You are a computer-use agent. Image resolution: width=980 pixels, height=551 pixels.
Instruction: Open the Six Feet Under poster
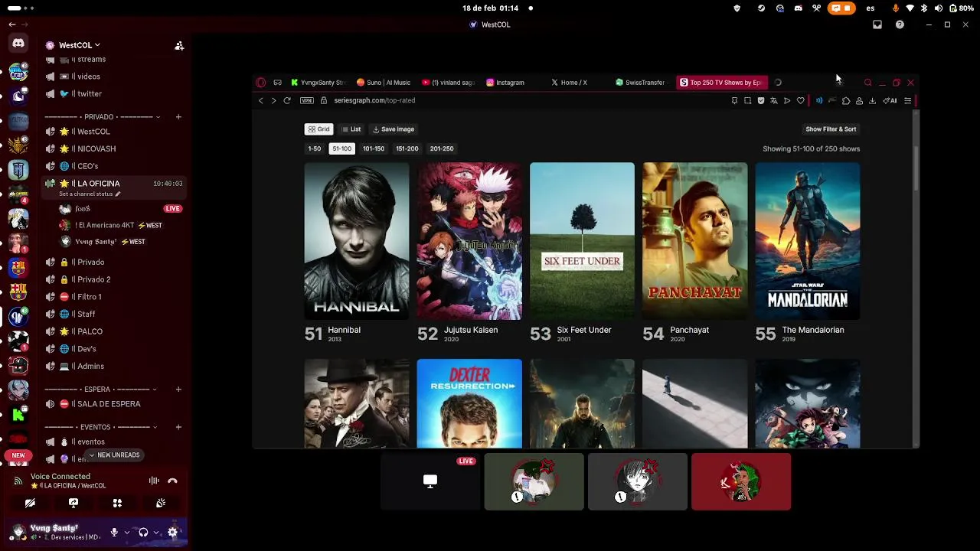click(582, 241)
